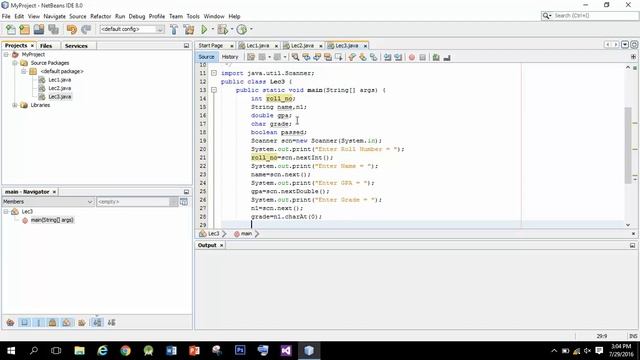Click the Build Project hammer icon

(174, 29)
